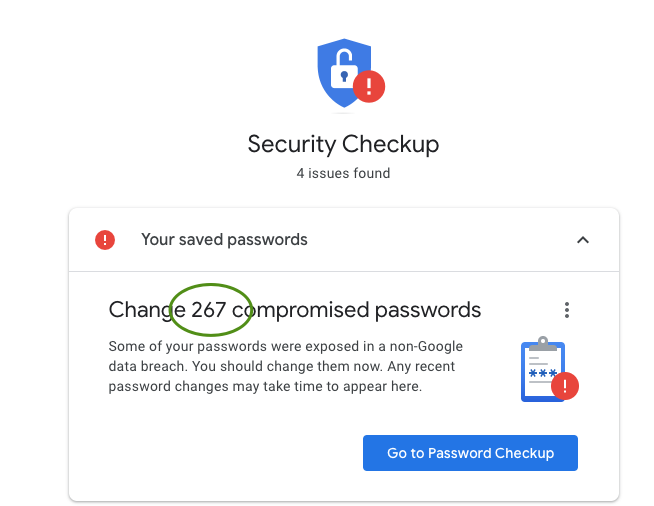654x506 pixels.
Task: Collapse the Your saved passwords section
Action: [x=583, y=240]
